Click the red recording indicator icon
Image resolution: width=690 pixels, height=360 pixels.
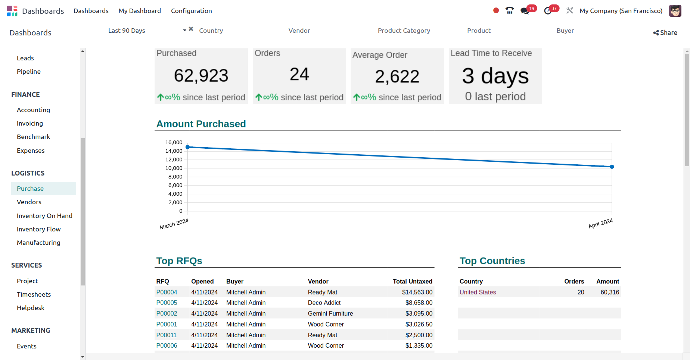coord(496,11)
